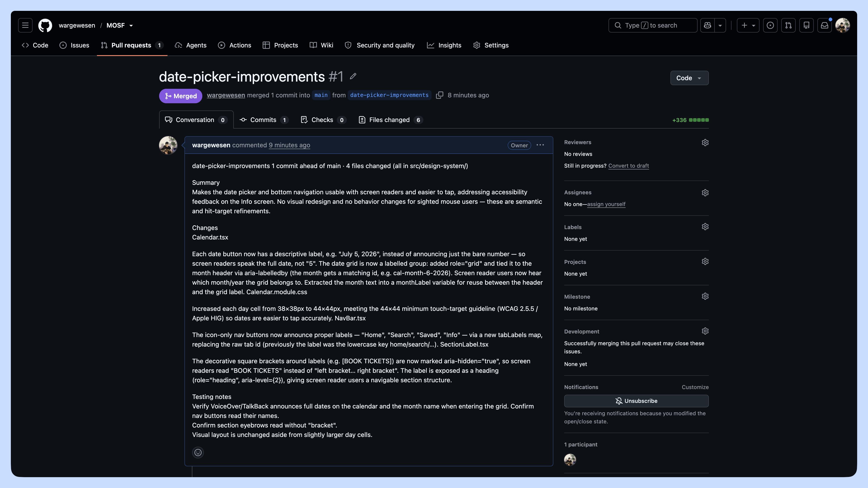Viewport: 868px width, 488px height.
Task: Add a reaction with smiley icon
Action: (x=198, y=452)
